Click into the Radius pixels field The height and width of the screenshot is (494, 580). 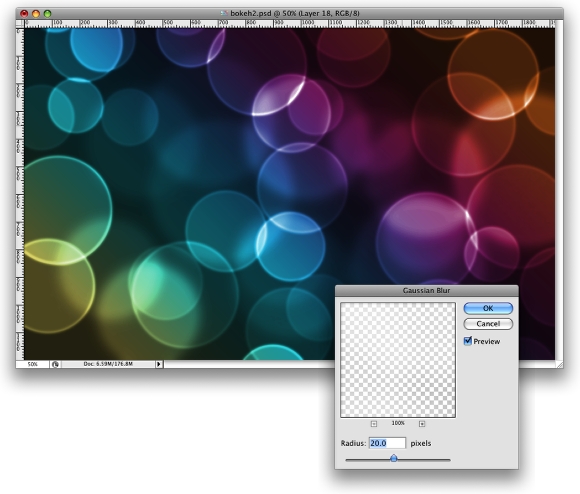[387, 443]
